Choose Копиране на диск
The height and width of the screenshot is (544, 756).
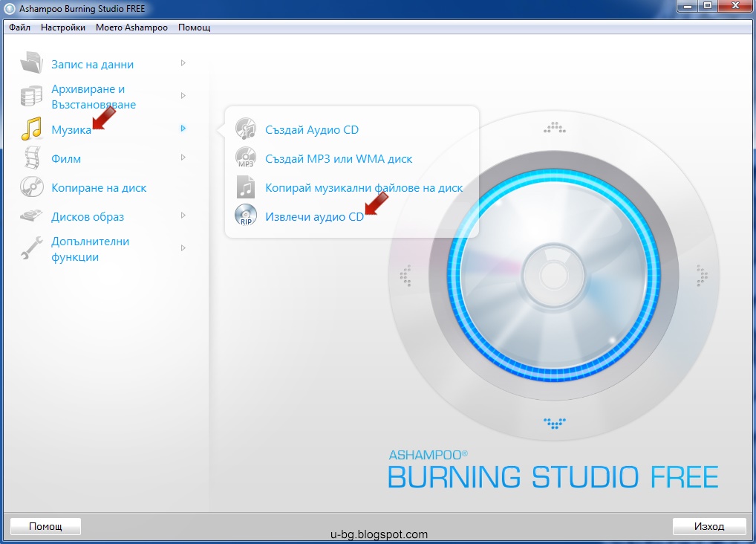(99, 188)
